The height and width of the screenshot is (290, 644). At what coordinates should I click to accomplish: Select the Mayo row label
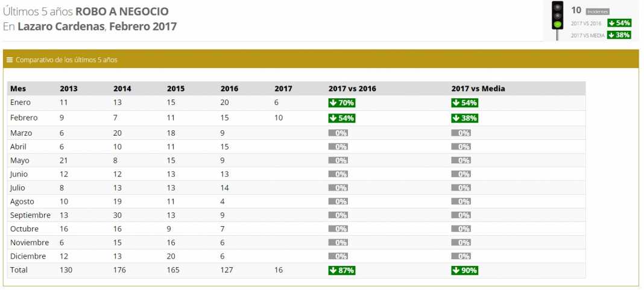[x=20, y=160]
